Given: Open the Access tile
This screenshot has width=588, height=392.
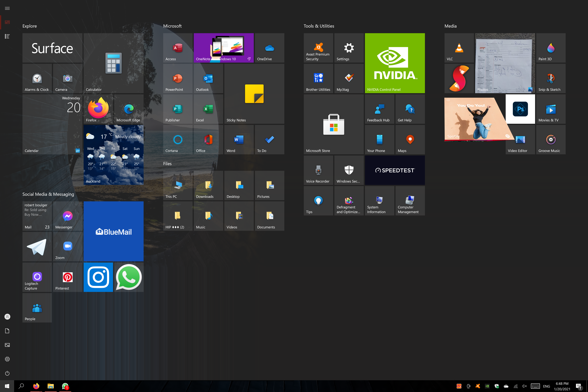Looking at the screenshot, I should coord(178,48).
